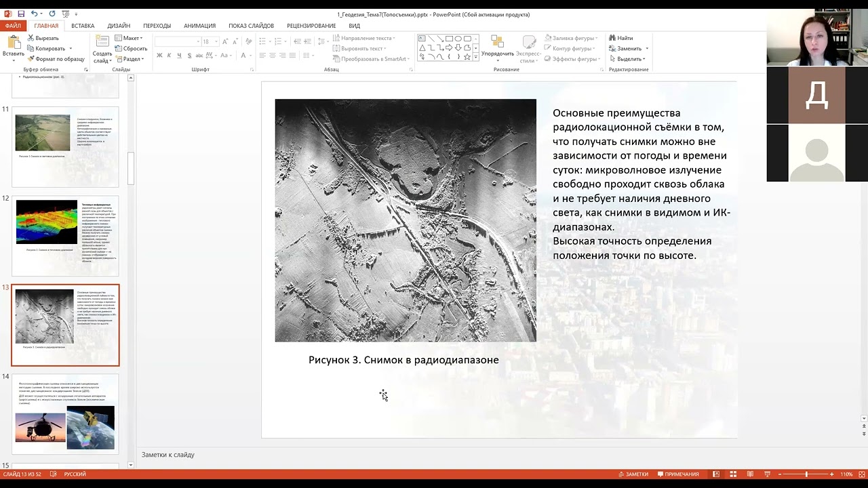The height and width of the screenshot is (488, 868).
Task: Open the Заменить dropdown arrow
Action: [x=647, y=49]
